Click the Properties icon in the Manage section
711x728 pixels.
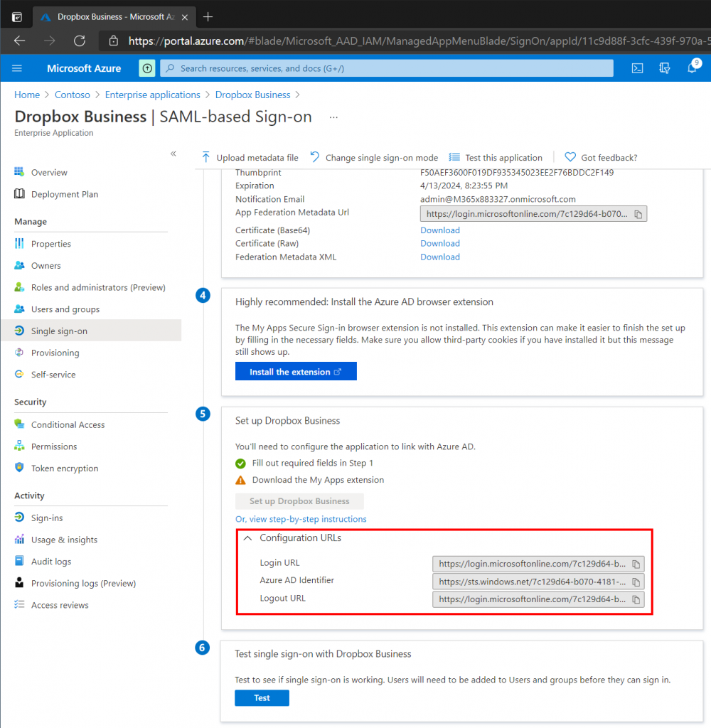[x=19, y=244]
